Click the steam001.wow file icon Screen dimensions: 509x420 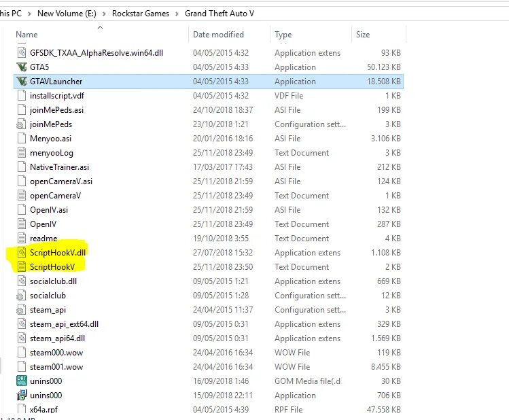pos(22,367)
